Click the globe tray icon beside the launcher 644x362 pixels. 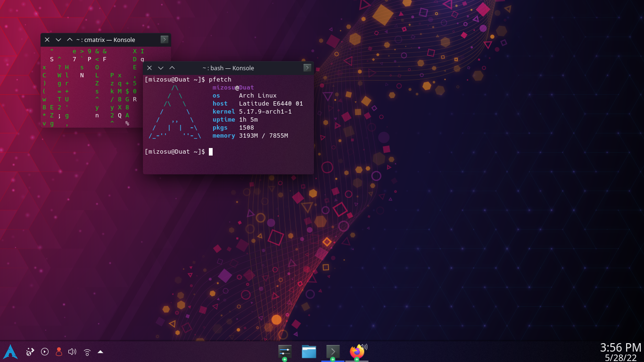click(30, 352)
